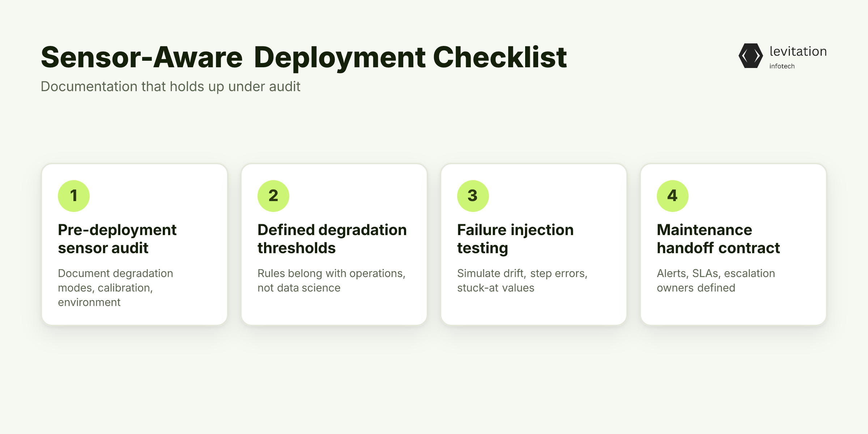Select the 'Pre-deployment sensor audit' heading
The height and width of the screenshot is (434, 868).
pyautogui.click(x=117, y=239)
